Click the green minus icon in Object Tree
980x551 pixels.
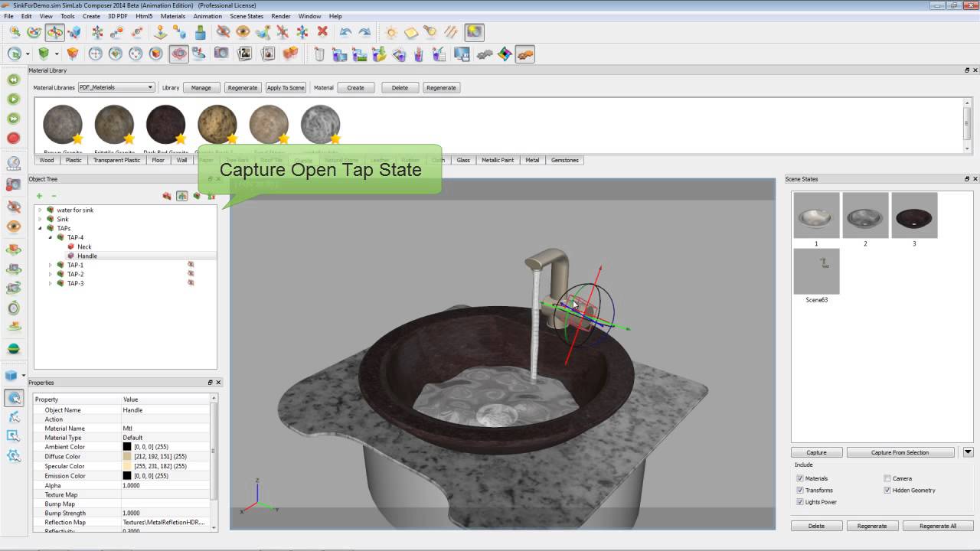pos(54,196)
